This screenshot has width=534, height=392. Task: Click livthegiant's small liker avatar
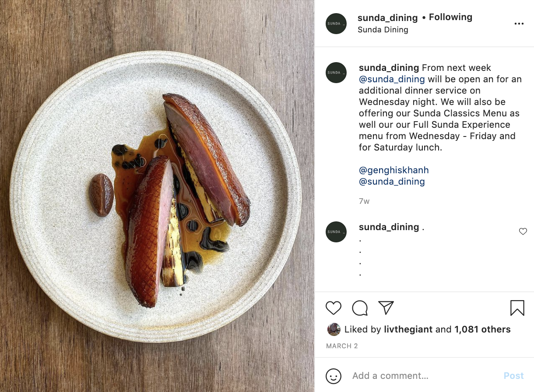[334, 329]
